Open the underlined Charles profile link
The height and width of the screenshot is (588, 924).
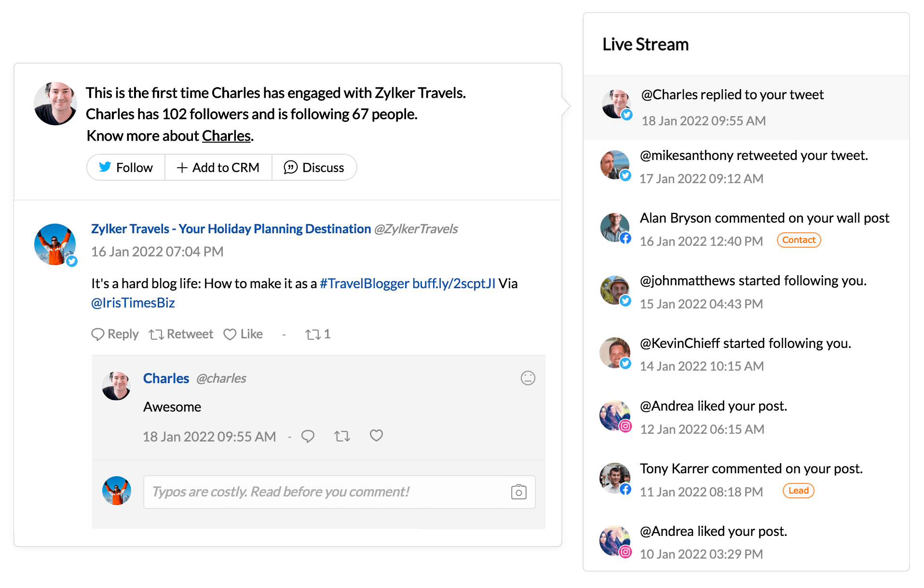pos(226,136)
